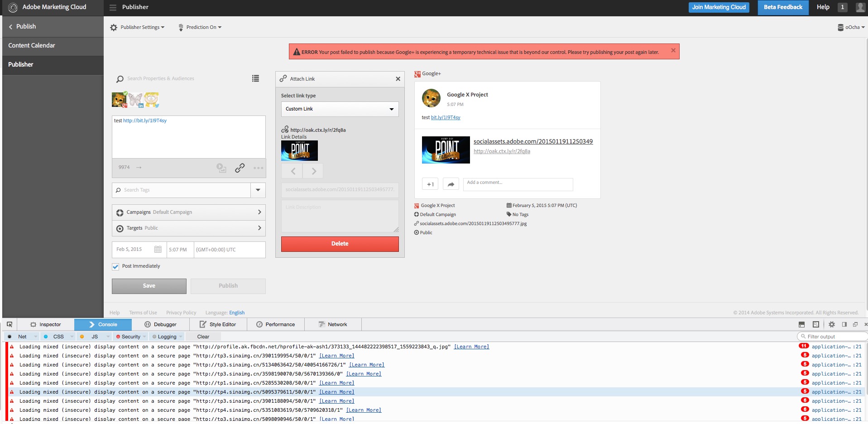Show next link thumbnail
The width and height of the screenshot is (868, 424).
(313, 171)
